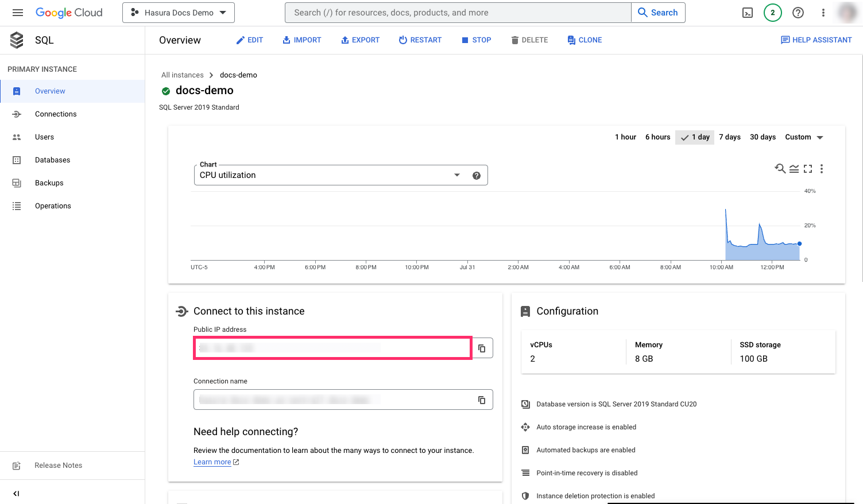
Task: Toggle the chart legend icon
Action: 794,169
